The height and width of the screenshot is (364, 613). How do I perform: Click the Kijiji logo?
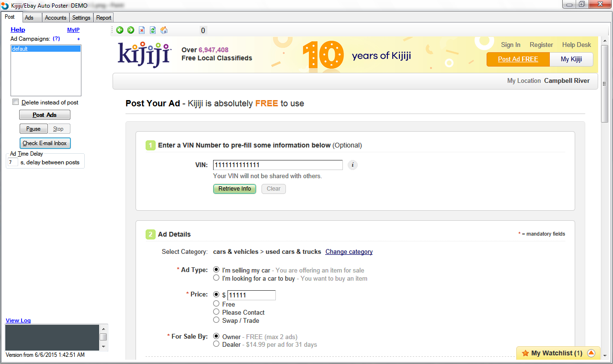pos(144,54)
